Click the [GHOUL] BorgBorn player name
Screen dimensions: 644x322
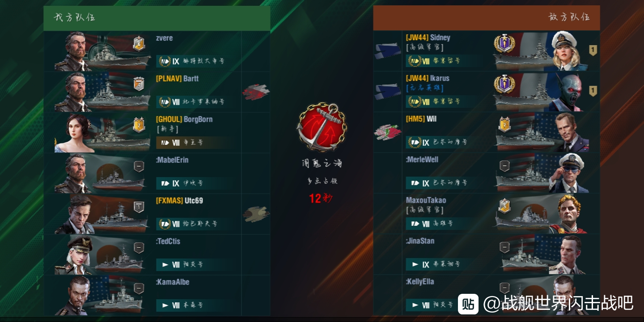pos(184,119)
